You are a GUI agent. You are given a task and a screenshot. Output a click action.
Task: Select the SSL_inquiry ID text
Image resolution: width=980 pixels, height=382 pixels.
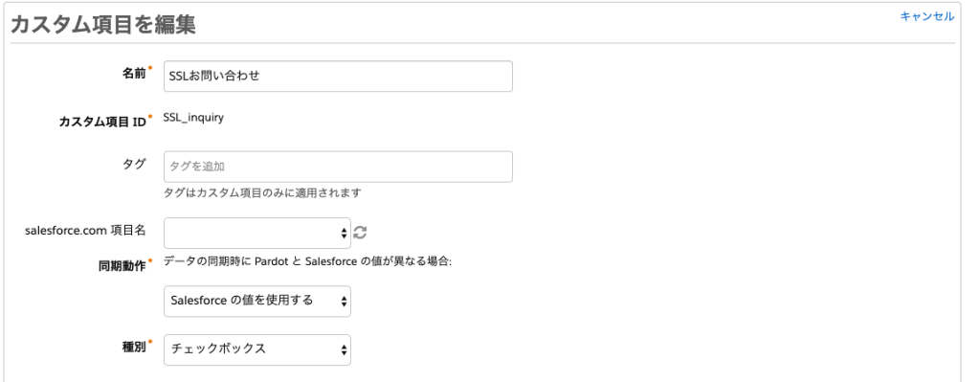pos(193,117)
